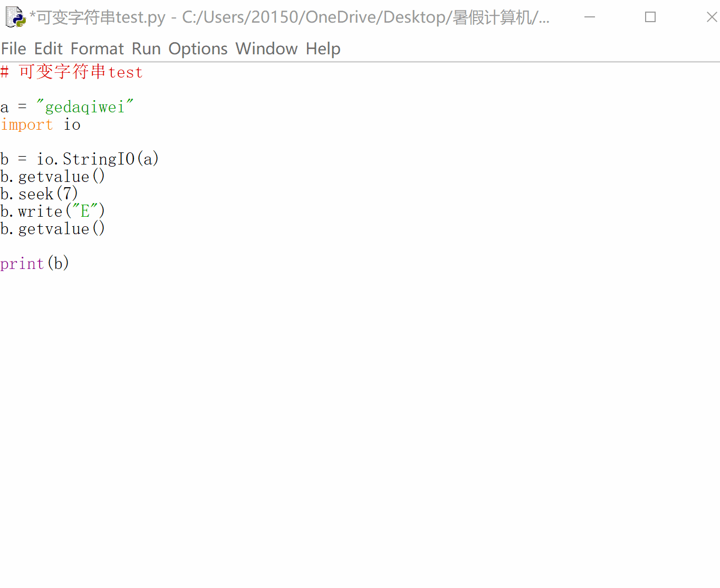This screenshot has width=720, height=588.
Task: Click the 'io' module name after import
Action: coord(72,125)
